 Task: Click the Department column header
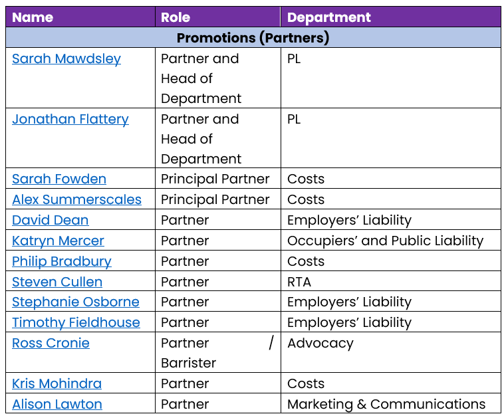coord(329,17)
